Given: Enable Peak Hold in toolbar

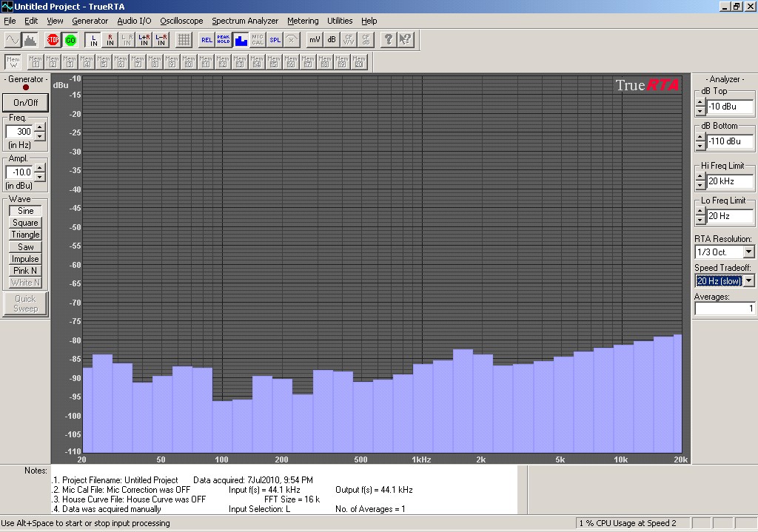Looking at the screenshot, I should point(224,40).
